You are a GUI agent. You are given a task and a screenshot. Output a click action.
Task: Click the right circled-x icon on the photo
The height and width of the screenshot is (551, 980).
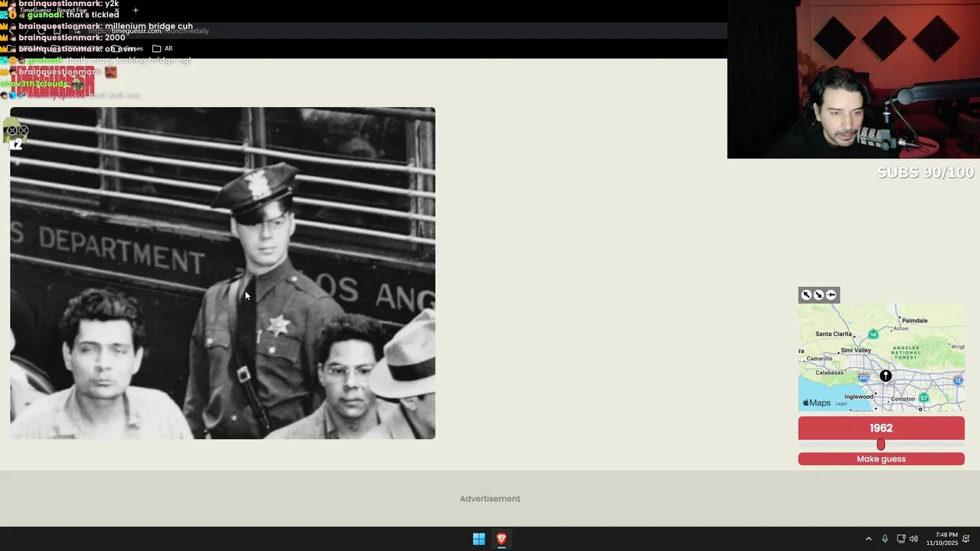tap(24, 131)
